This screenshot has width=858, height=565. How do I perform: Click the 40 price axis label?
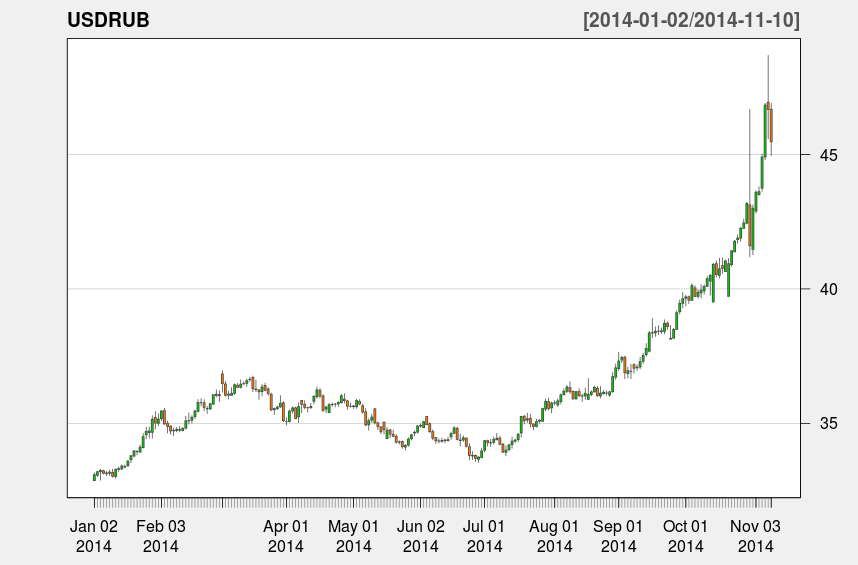[x=828, y=289]
